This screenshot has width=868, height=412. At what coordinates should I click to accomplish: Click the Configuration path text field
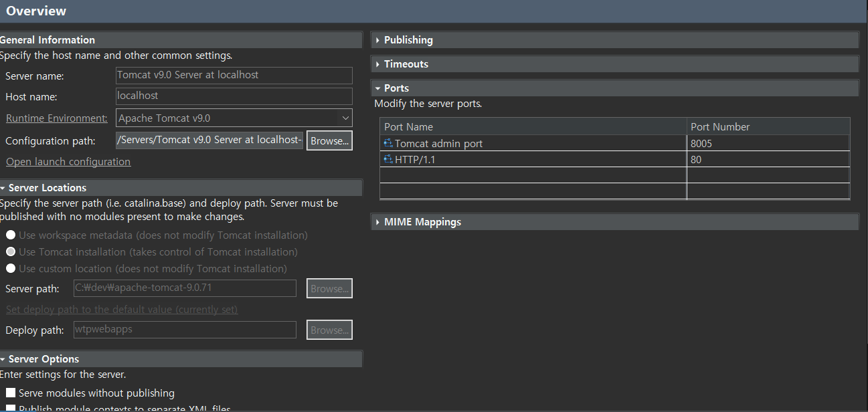(210, 140)
